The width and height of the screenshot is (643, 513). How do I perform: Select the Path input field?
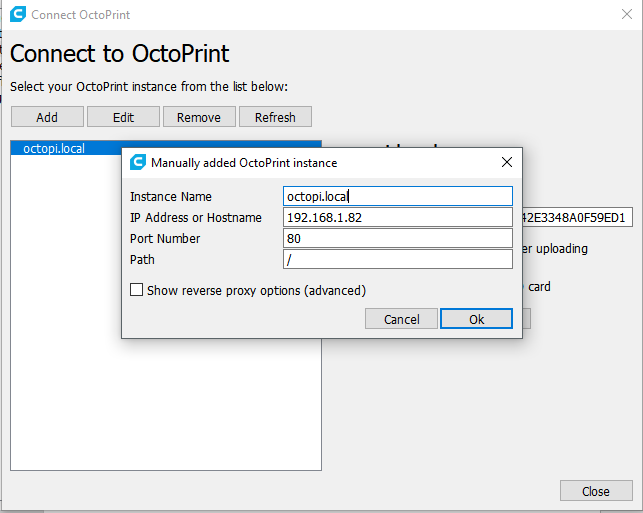(398, 259)
